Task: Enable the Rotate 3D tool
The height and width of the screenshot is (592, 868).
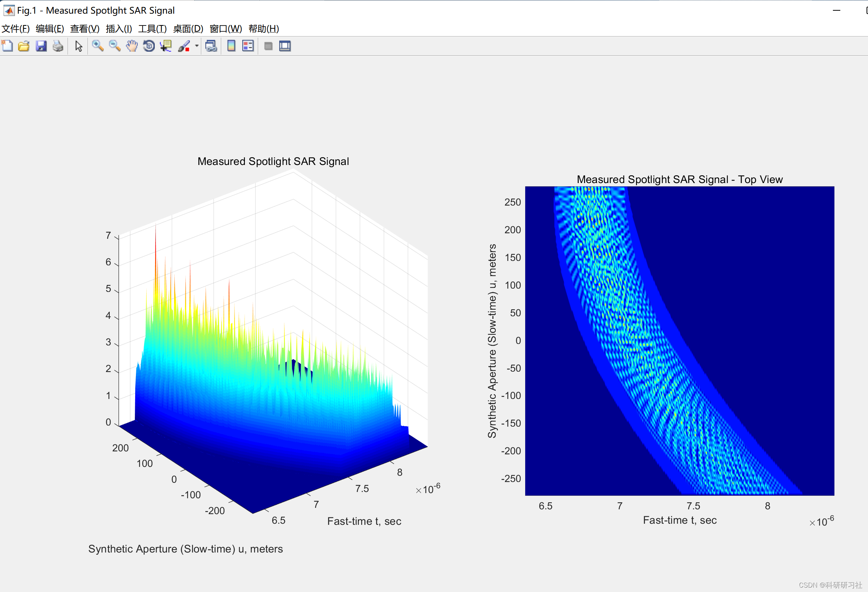Action: point(148,46)
